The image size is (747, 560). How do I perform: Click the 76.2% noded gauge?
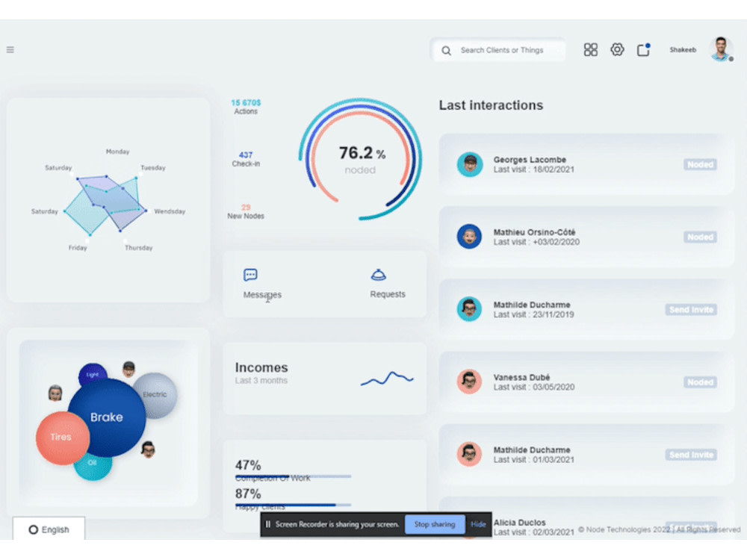coord(361,160)
